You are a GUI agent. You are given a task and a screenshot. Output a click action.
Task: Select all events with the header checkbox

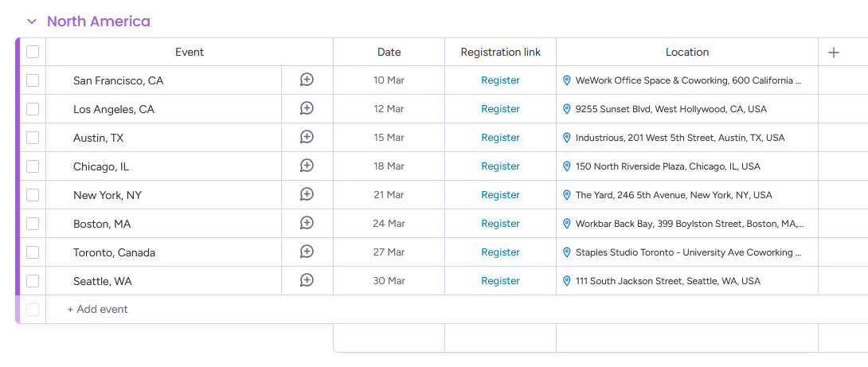tap(33, 52)
